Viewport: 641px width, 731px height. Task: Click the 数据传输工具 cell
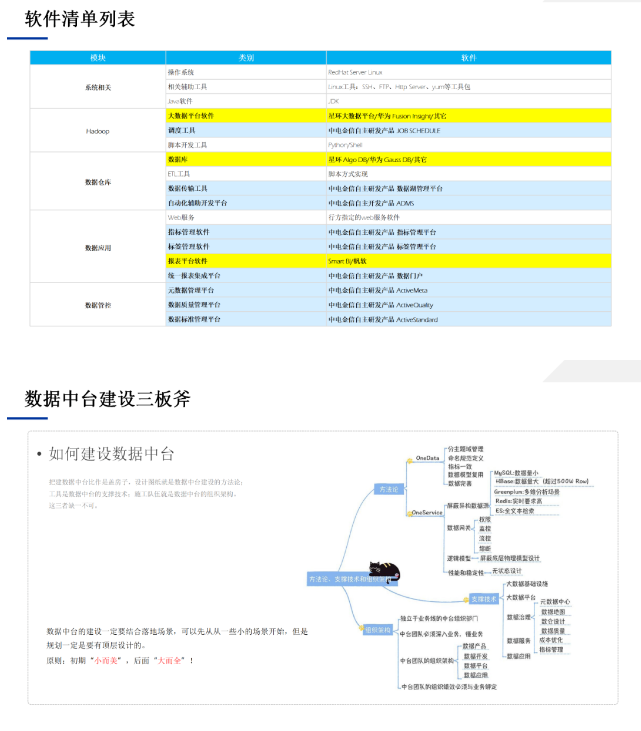[246, 188]
